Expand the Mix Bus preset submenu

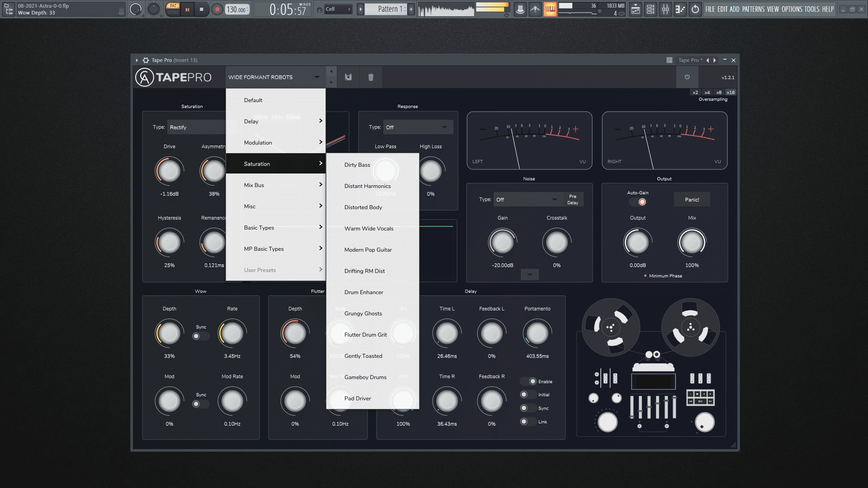coord(276,185)
